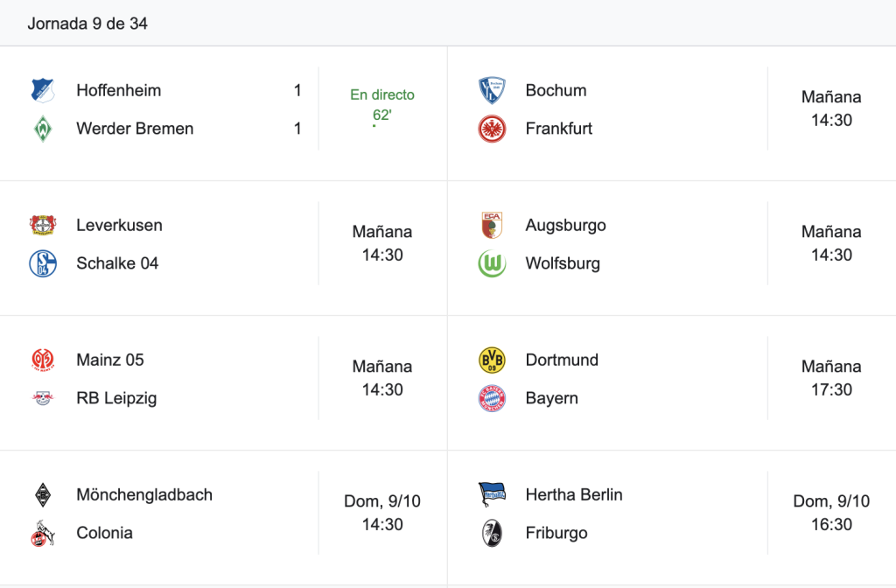This screenshot has height=588, width=896.
Task: Select the Jornada 9 de 34 header
Action: pyautogui.click(x=87, y=24)
